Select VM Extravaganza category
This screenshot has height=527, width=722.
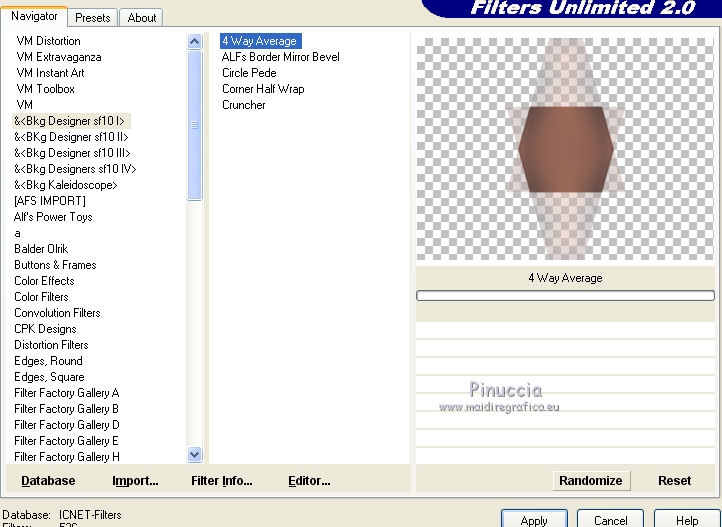[x=59, y=57]
